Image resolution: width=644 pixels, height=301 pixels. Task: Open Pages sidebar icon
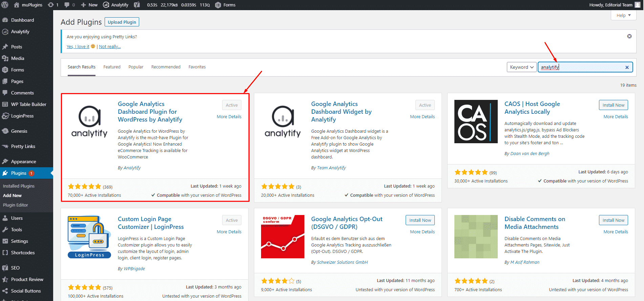click(x=5, y=81)
